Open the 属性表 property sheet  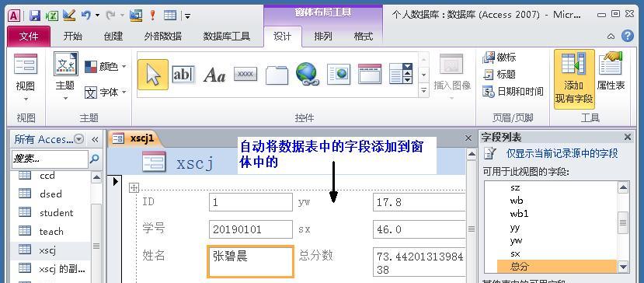[611, 71]
